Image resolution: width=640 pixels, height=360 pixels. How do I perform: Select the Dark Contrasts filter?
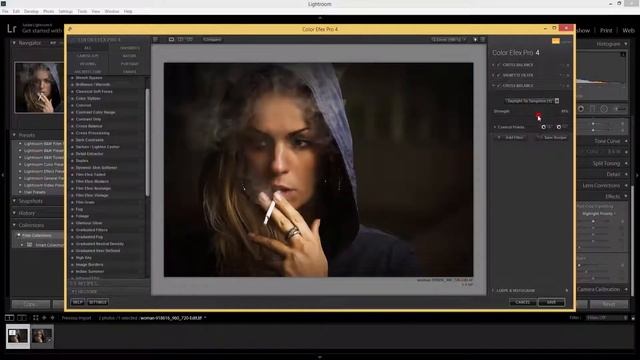[90, 140]
